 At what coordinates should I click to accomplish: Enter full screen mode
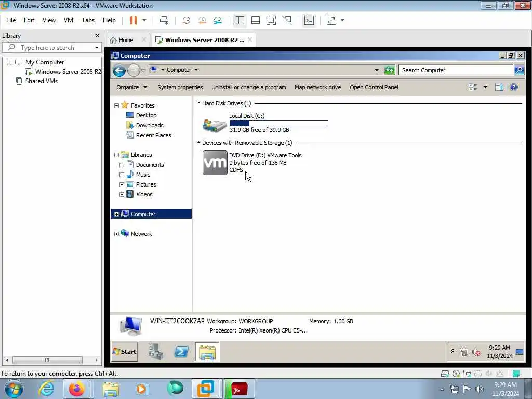[x=271, y=20]
